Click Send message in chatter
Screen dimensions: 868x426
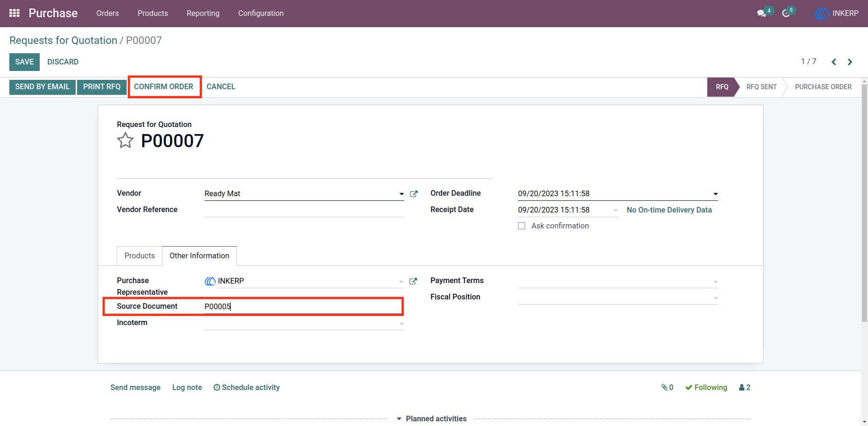(x=135, y=387)
